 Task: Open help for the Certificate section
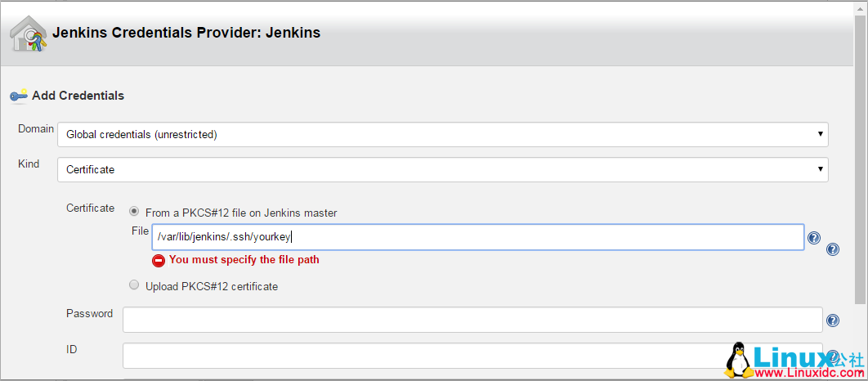pyautogui.click(x=833, y=249)
